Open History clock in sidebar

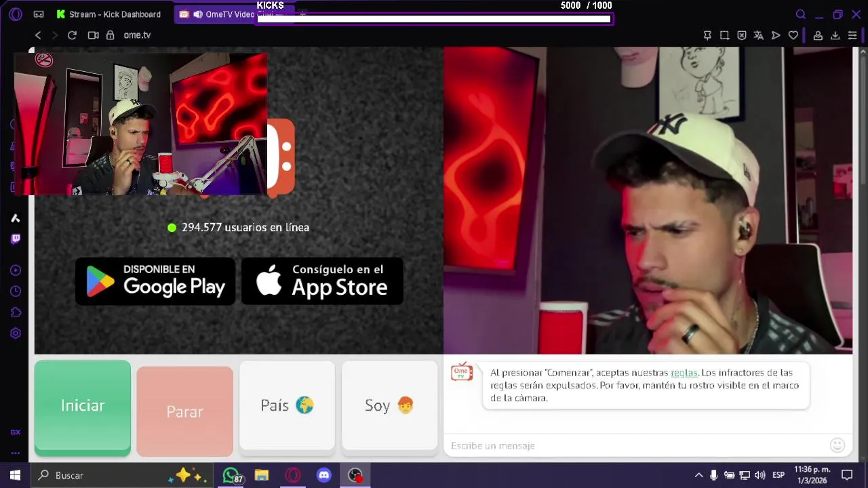(15, 291)
